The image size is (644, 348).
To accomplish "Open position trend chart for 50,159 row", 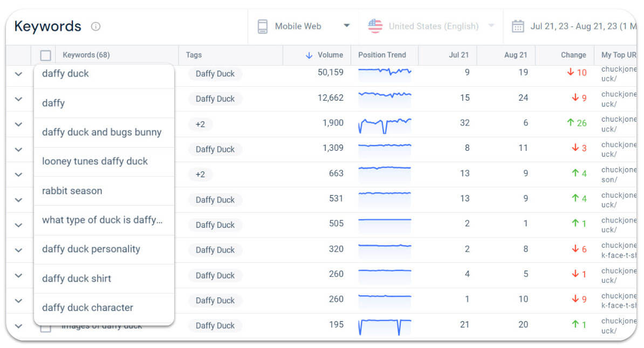I will [x=385, y=73].
